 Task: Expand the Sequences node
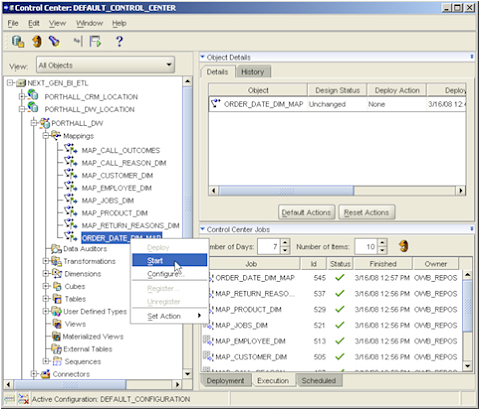tap(46, 361)
